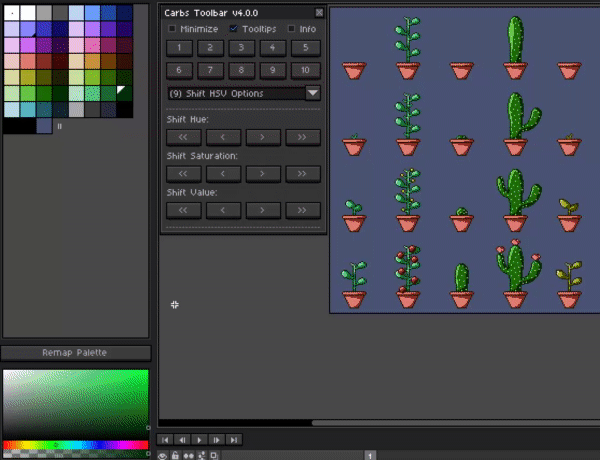Go to the next frame
Viewport: 600px width, 460px height.
point(216,440)
